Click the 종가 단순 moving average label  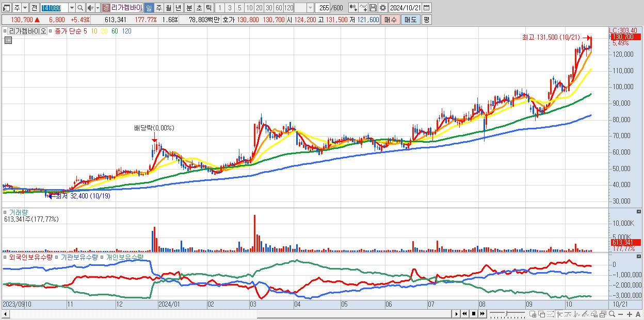coord(68,31)
